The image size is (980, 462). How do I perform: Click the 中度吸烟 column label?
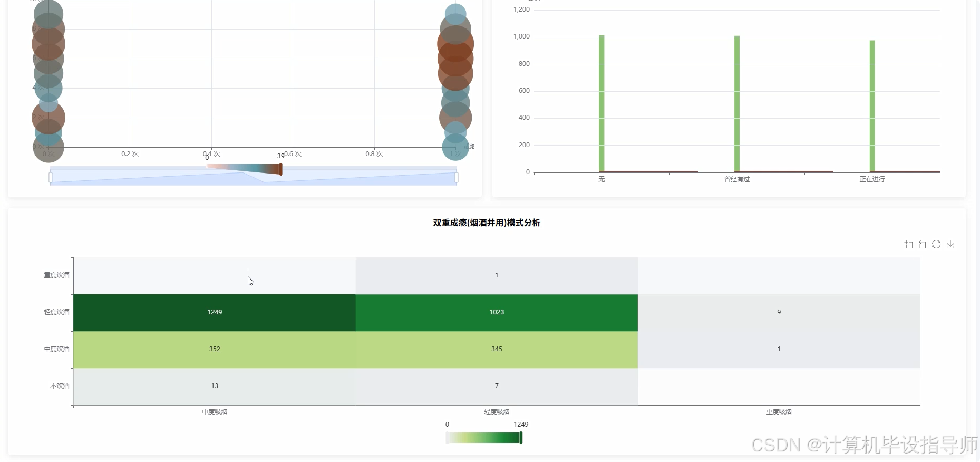[215, 412]
